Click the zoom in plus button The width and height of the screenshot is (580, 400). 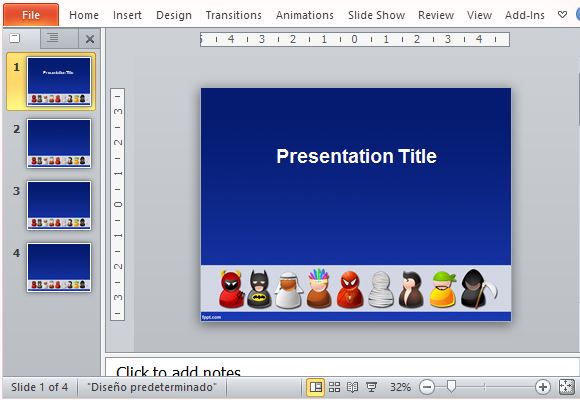(543, 387)
